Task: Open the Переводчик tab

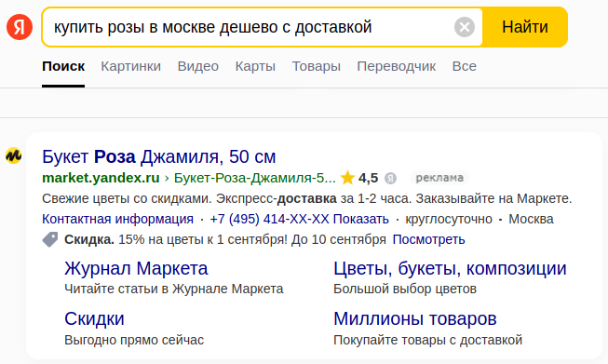Action: click(397, 66)
